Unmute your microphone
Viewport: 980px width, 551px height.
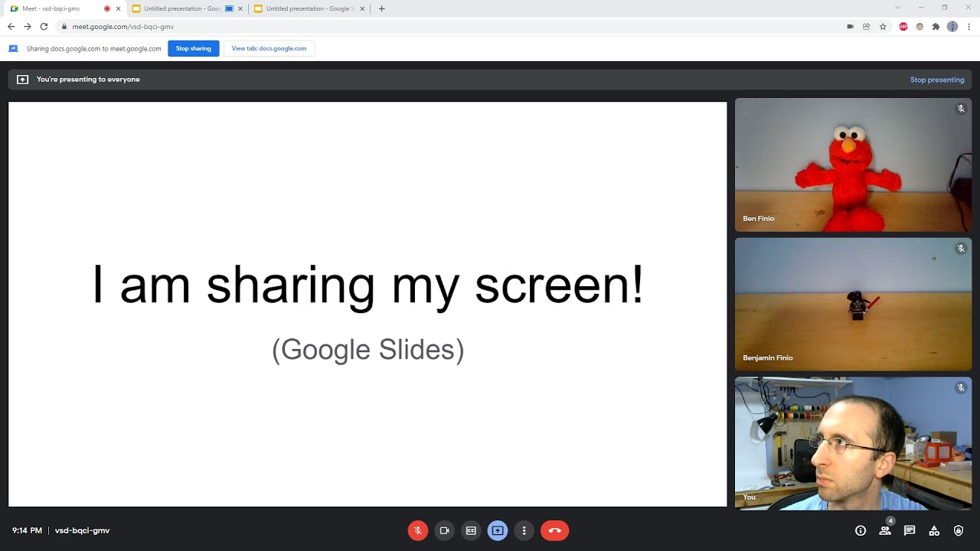(x=417, y=530)
